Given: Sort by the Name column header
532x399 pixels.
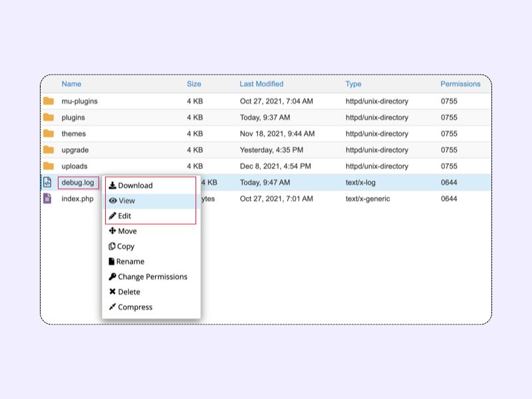Looking at the screenshot, I should (x=71, y=84).
